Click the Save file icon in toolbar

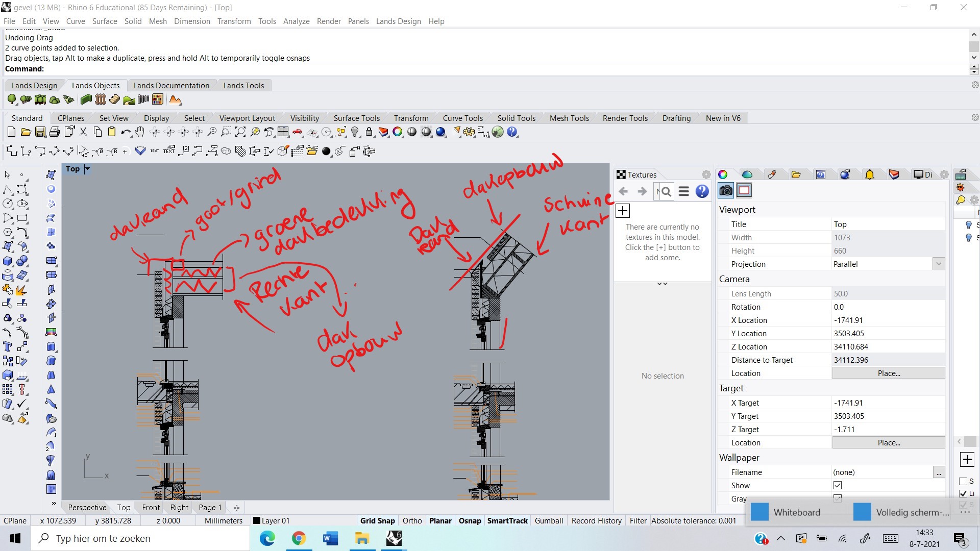coord(40,133)
